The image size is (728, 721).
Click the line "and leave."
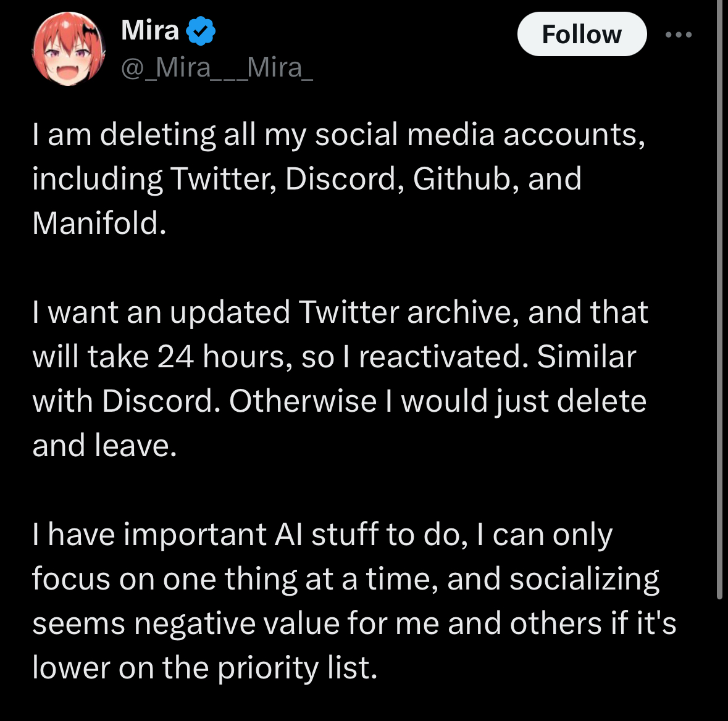point(104,445)
